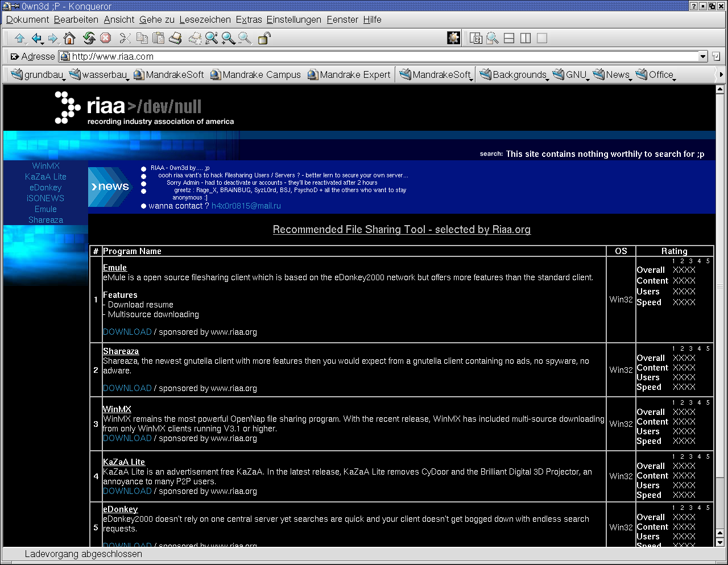The height and width of the screenshot is (565, 728).
Task: Click the Help question mark in title bar
Action: [694, 6]
